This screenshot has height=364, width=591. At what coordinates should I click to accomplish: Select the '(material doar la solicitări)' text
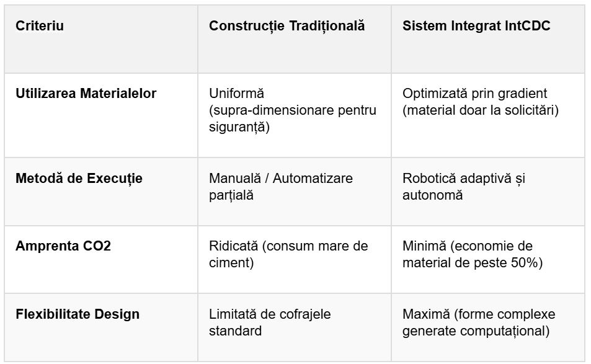[481, 111]
